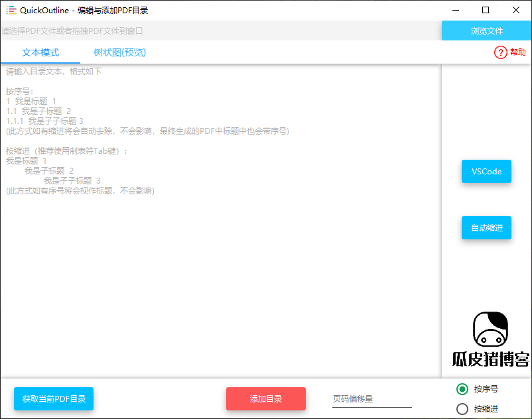532x419 pixels.
Task: Click the PDF file path field
Action: click(x=221, y=31)
